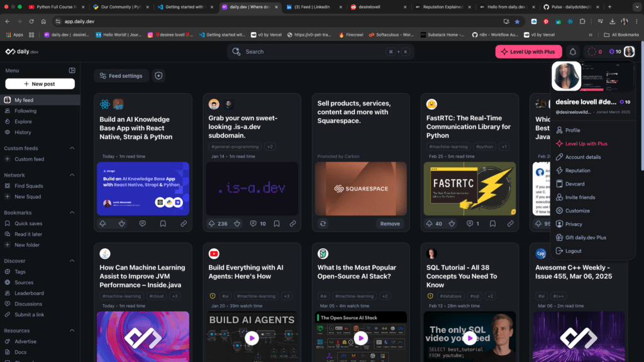Viewport: 644px width, 362px height.
Task: Open comments on AI Knowledge Base post
Action: tap(143, 224)
